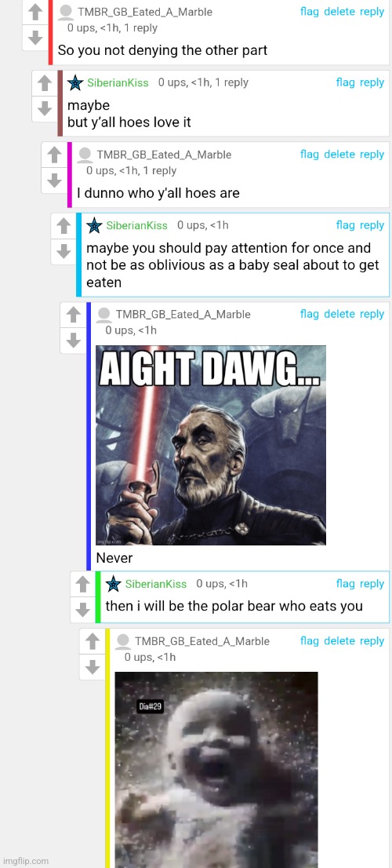Click default avatar on topmost TMBR_GB_Eated_A_Marble comment
Viewport: 392px width, 868px height.
pyautogui.click(x=65, y=13)
